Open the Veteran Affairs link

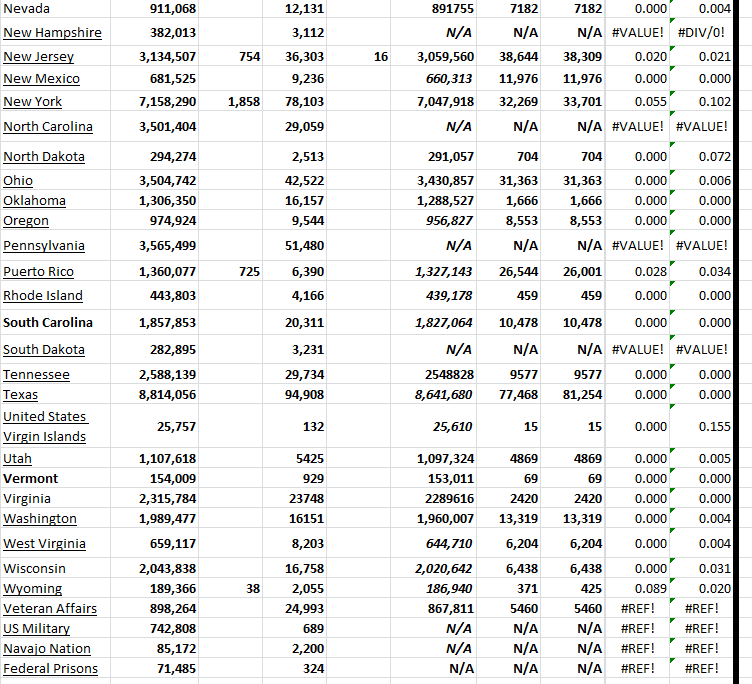pos(50,609)
